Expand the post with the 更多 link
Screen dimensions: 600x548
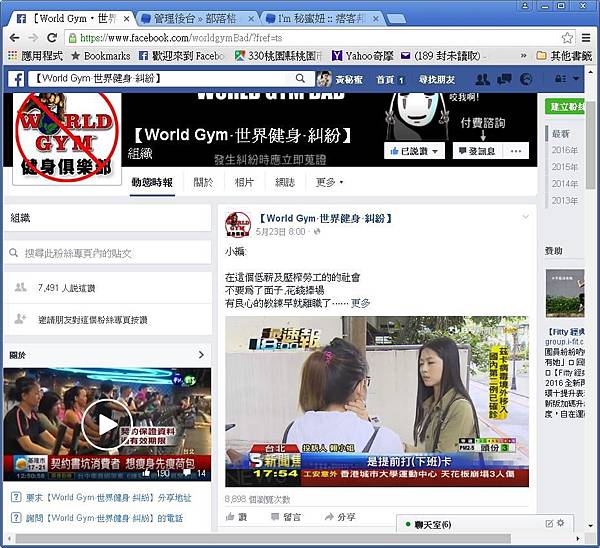click(x=360, y=303)
